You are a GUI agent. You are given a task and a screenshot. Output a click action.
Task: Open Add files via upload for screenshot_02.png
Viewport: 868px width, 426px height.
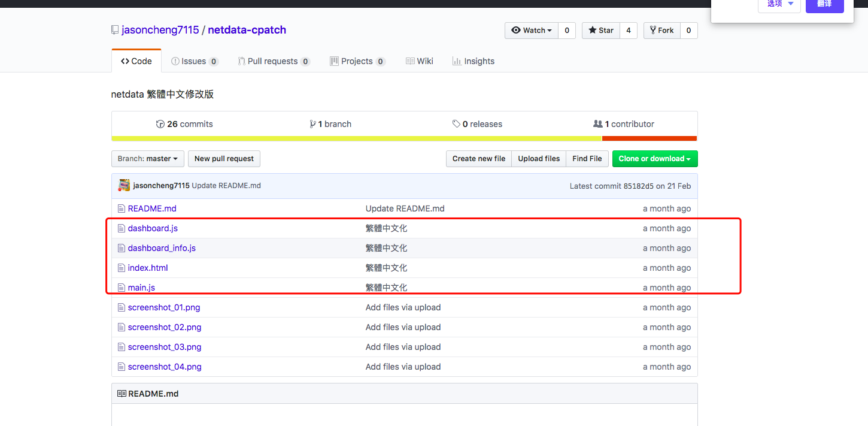point(403,327)
